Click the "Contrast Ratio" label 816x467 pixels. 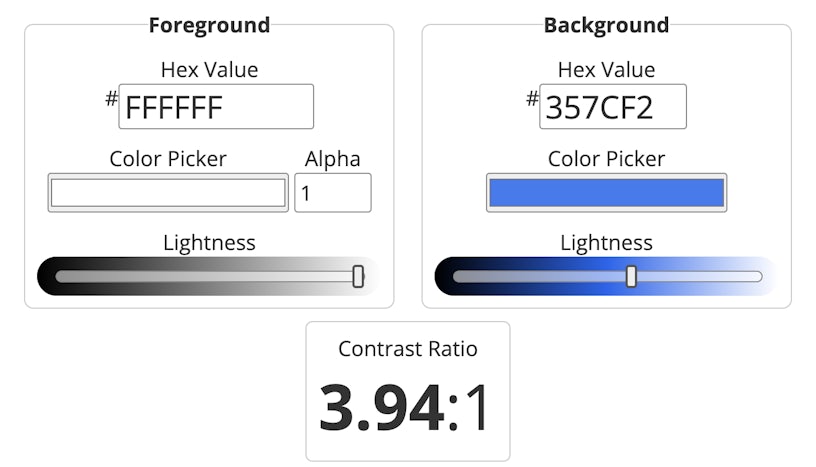408,349
